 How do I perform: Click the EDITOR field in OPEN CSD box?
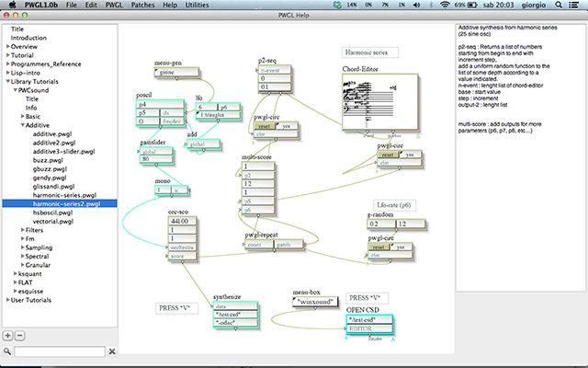(369, 329)
